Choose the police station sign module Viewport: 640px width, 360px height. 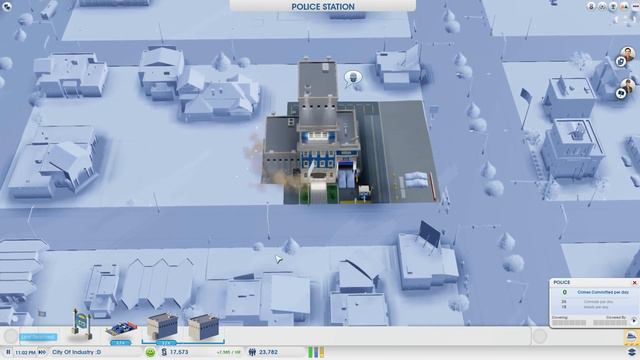(x=81, y=324)
